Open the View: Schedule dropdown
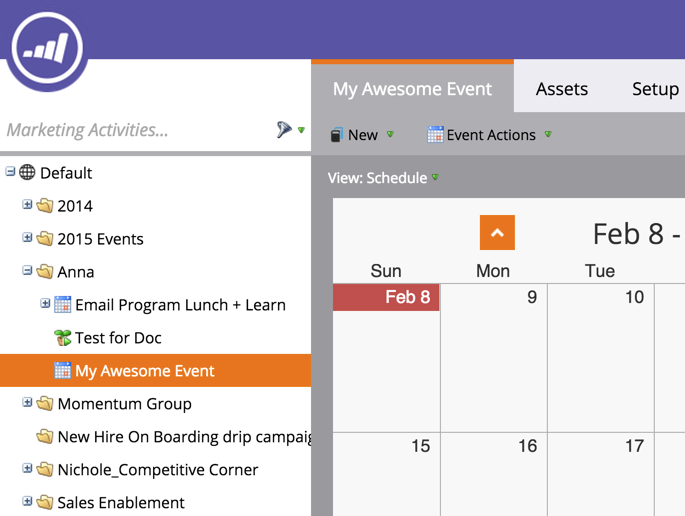Screen dimensions: 685x516 coord(384,178)
